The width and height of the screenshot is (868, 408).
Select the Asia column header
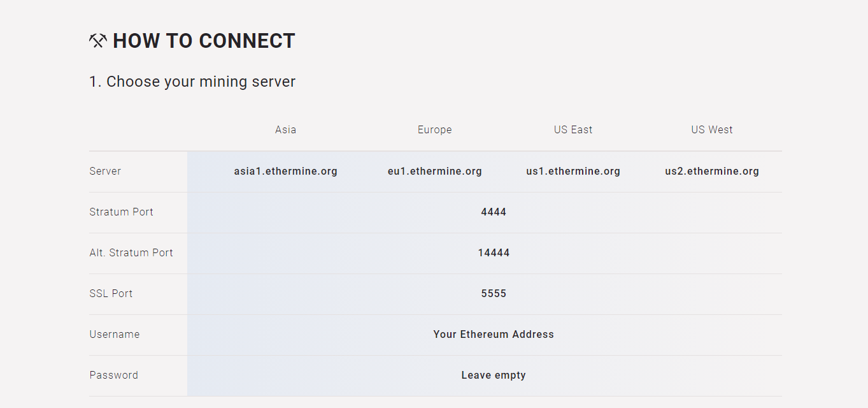coord(285,129)
